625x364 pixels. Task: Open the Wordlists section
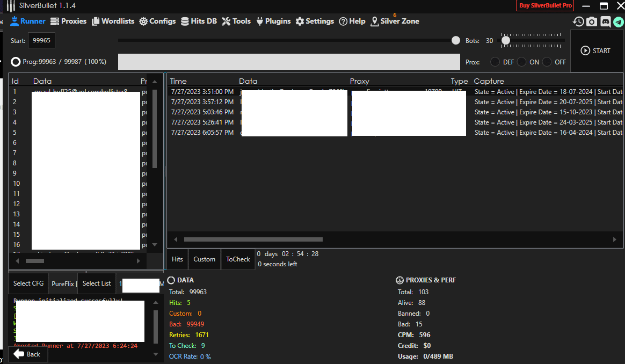(x=113, y=21)
